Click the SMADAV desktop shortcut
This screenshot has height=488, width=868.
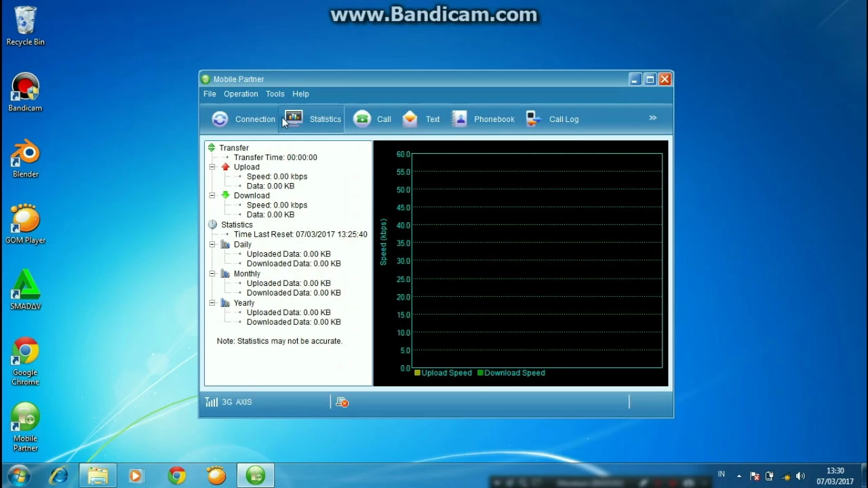25,290
